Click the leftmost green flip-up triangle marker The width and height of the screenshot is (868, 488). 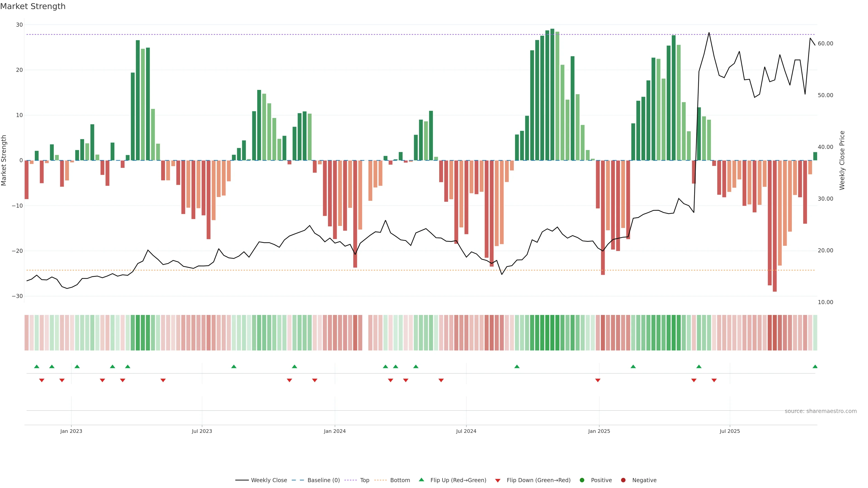(37, 366)
